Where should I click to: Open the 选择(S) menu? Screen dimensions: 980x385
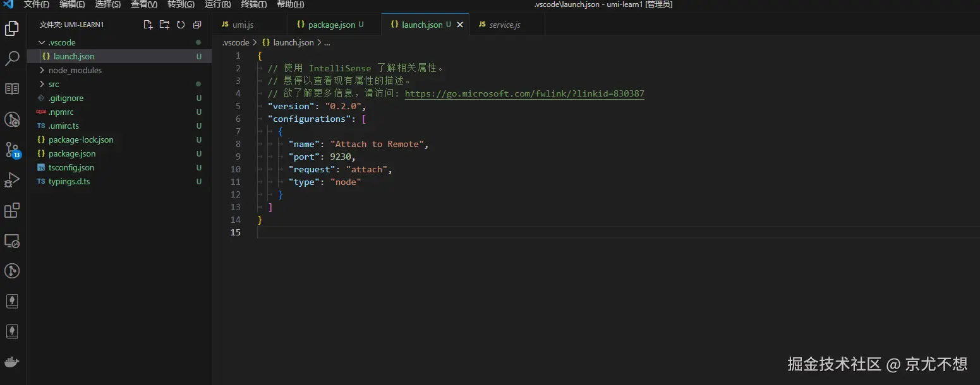click(108, 4)
